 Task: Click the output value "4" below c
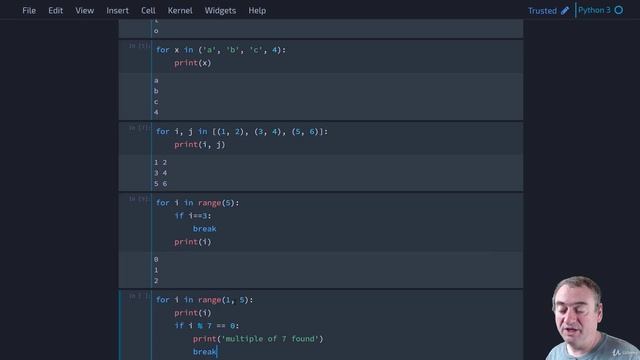(156, 112)
